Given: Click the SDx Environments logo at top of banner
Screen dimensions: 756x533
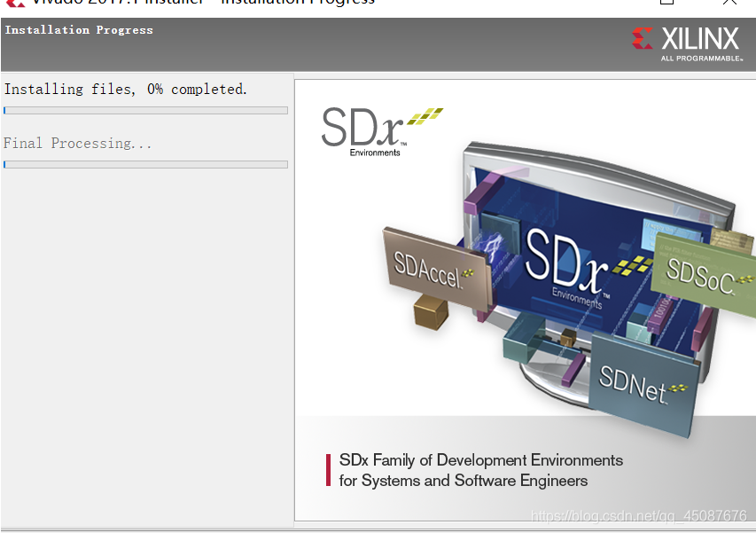Looking at the screenshot, I should 382,132.
